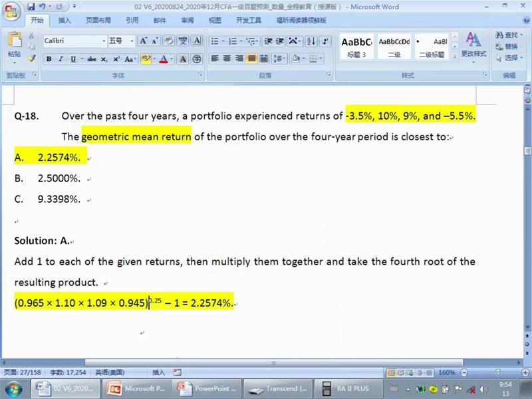
Task: Open the 页面布局 ribbon tab
Action: [98, 21]
